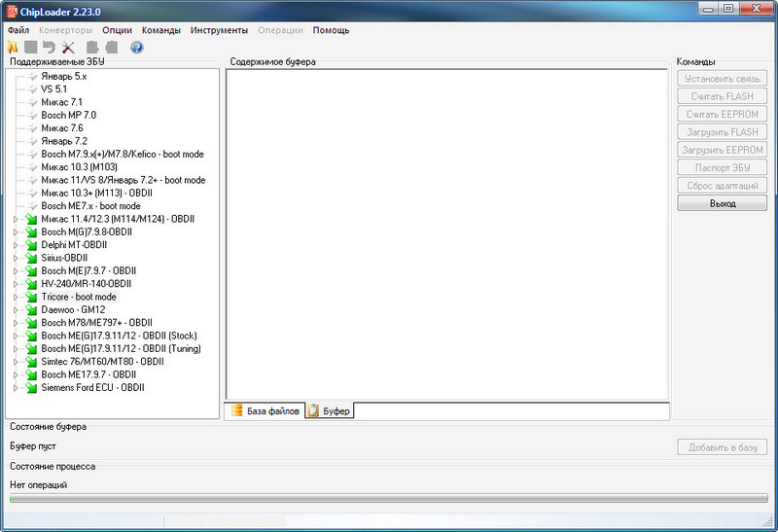
Task: Click the gray arrow icon beside Январь 5.x
Action: [32, 76]
